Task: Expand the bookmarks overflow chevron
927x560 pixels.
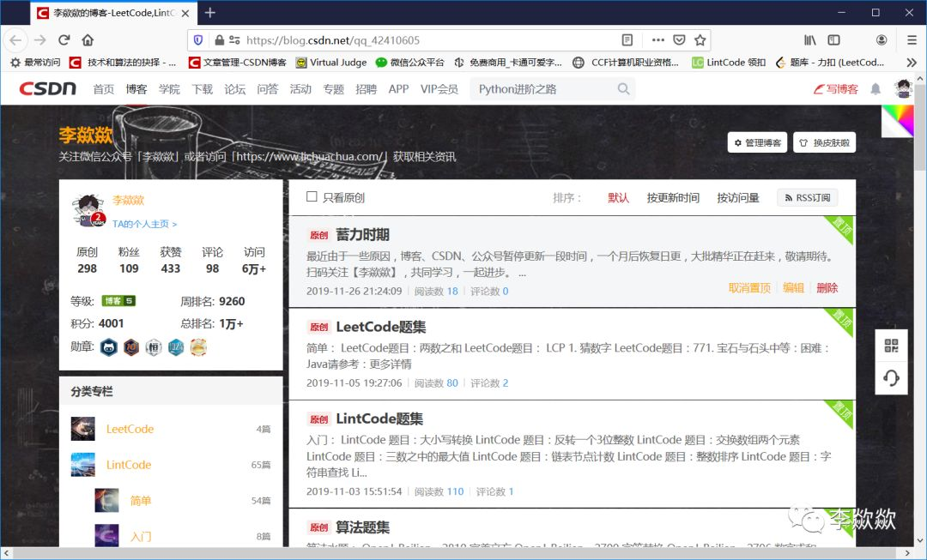Action: 912,62
